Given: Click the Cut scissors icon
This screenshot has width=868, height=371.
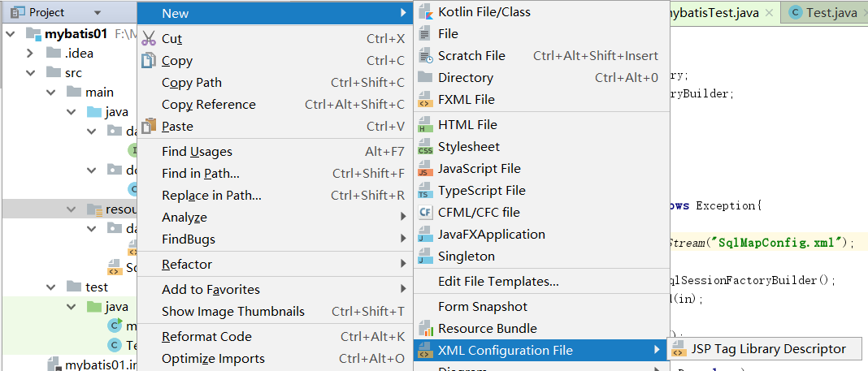Looking at the screenshot, I should (149, 39).
